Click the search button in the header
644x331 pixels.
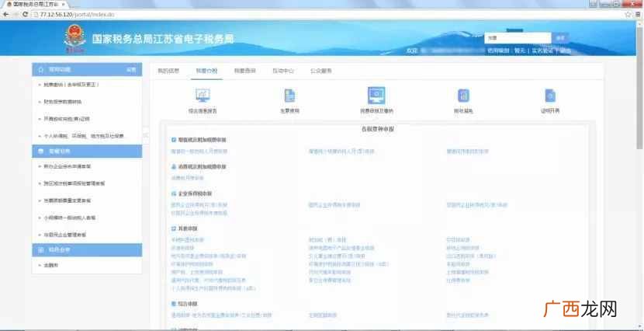click(560, 38)
